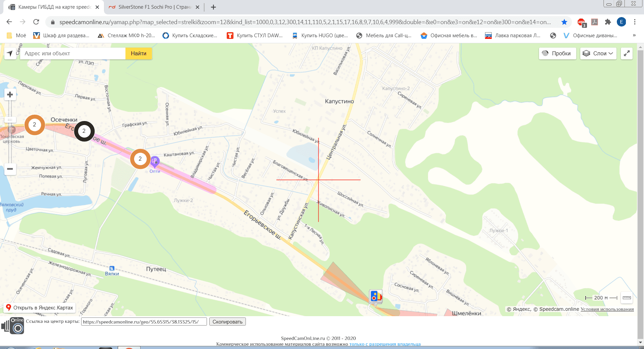644x349 pixels.
Task: Zoom out with the map minus button
Action: (x=10, y=169)
